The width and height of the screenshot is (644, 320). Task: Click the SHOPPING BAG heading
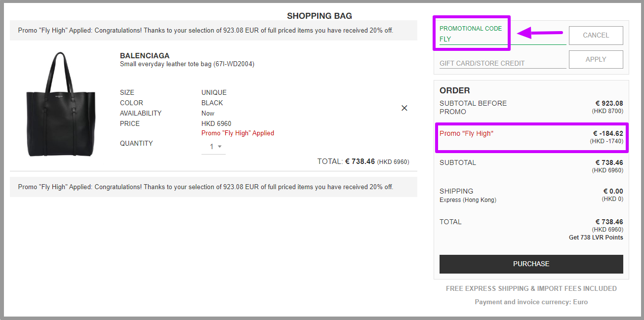coord(320,16)
